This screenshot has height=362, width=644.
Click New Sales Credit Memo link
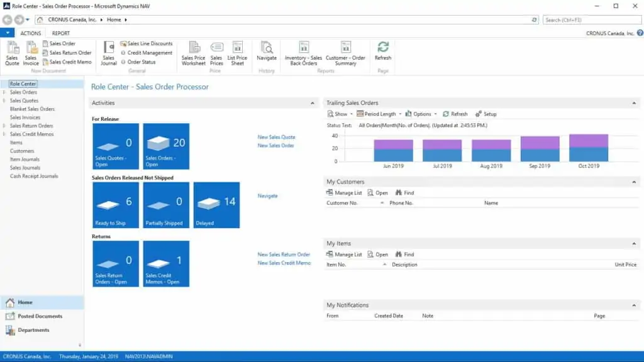click(284, 263)
